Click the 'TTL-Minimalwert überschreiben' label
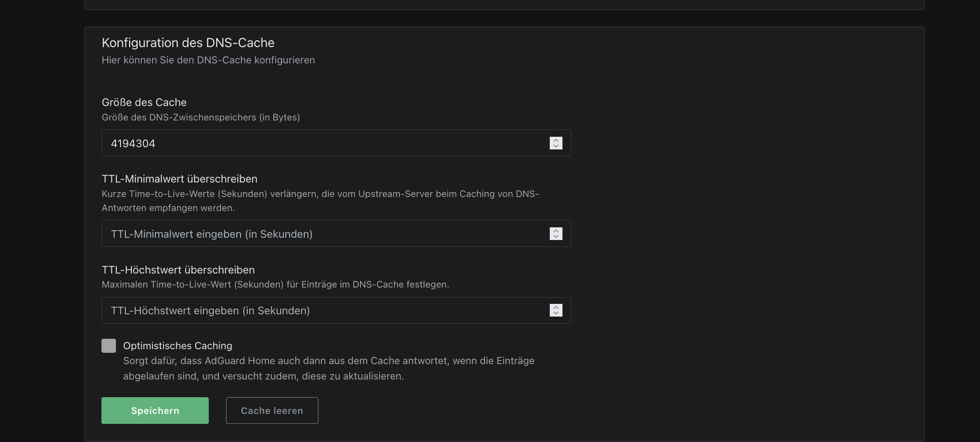 point(179,179)
